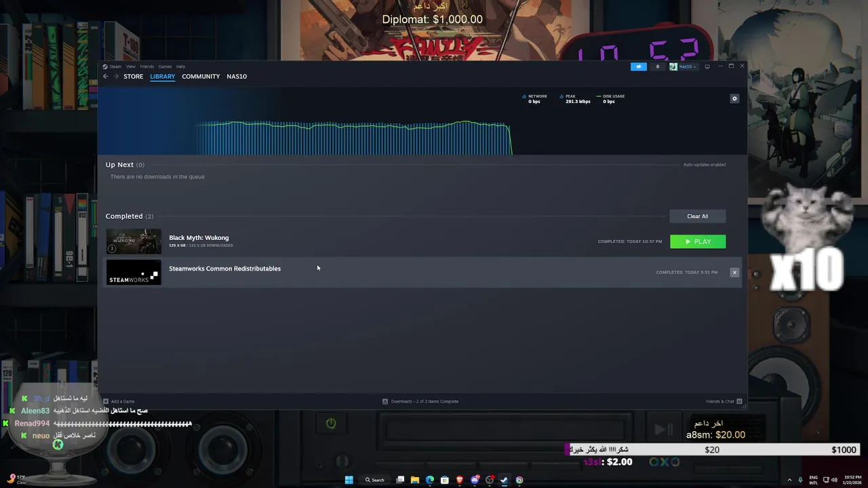Click the Up Next heading
The width and height of the screenshot is (868, 488).
(x=119, y=165)
